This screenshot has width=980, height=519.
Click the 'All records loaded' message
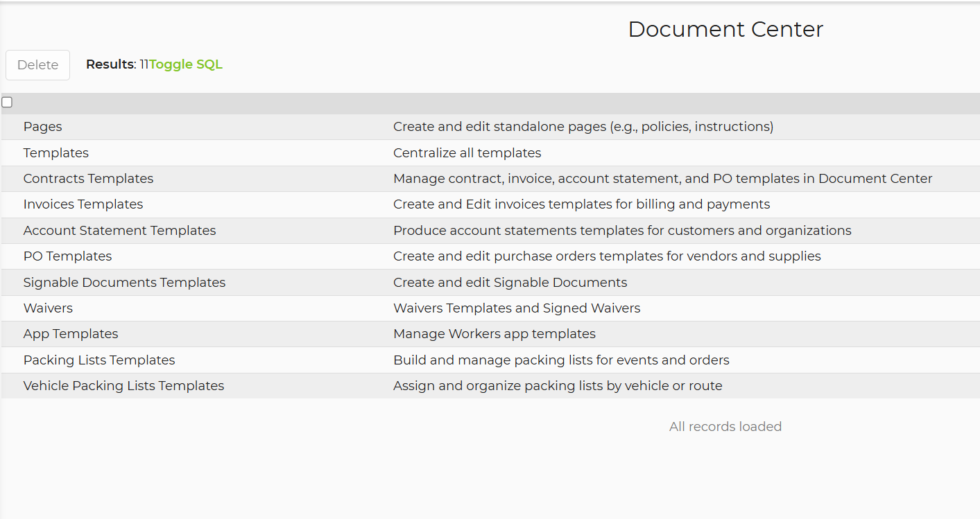(x=725, y=427)
